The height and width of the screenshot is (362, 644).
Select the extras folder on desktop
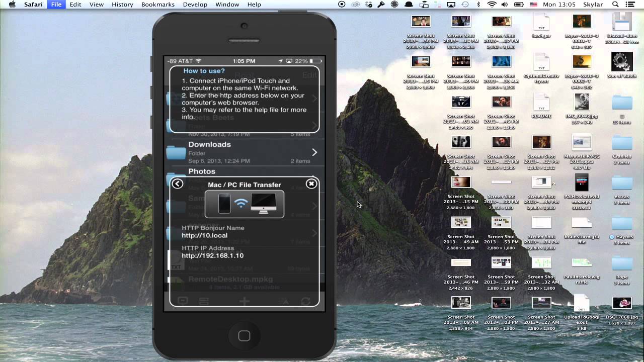622,183
